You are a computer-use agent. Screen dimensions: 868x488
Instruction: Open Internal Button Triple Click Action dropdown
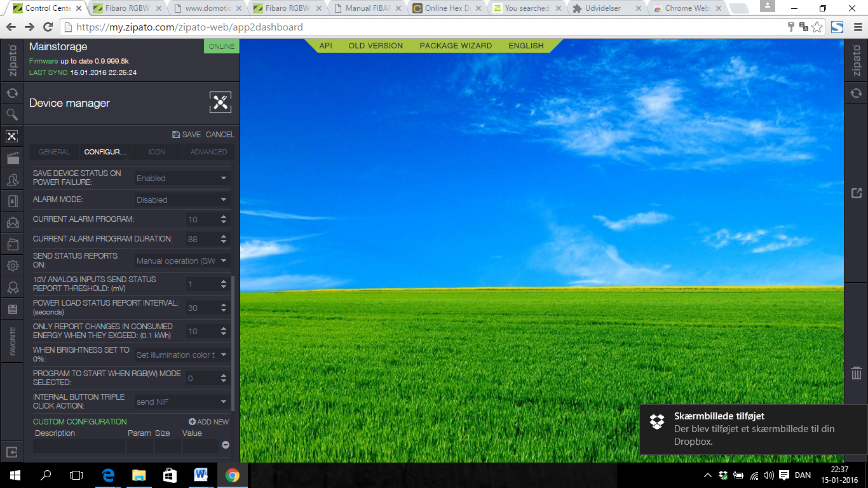coord(182,402)
